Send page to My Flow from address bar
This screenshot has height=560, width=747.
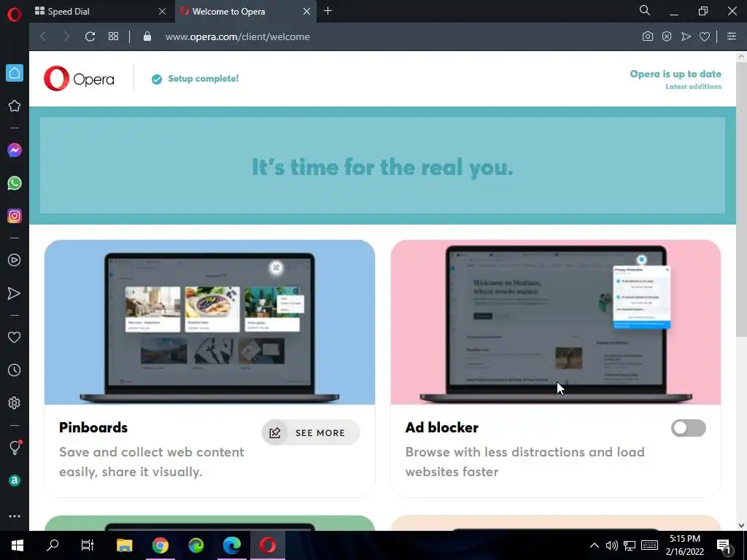point(686,36)
